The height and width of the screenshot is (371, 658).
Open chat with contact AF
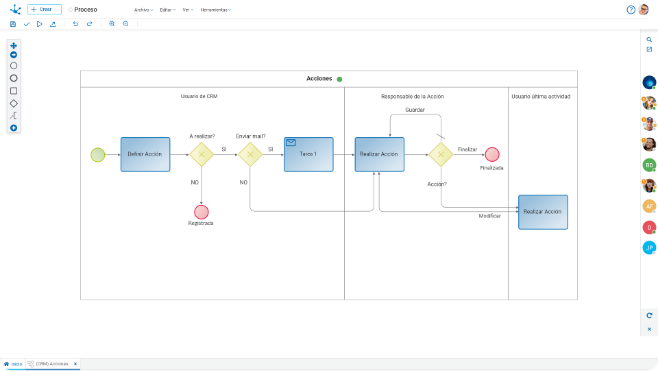click(649, 206)
